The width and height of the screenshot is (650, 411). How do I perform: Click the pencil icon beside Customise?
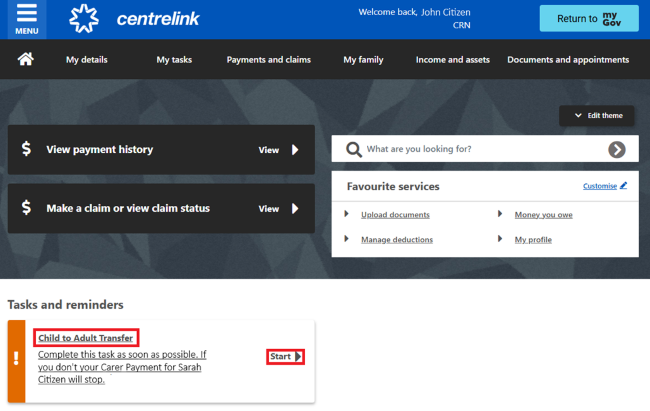point(623,186)
